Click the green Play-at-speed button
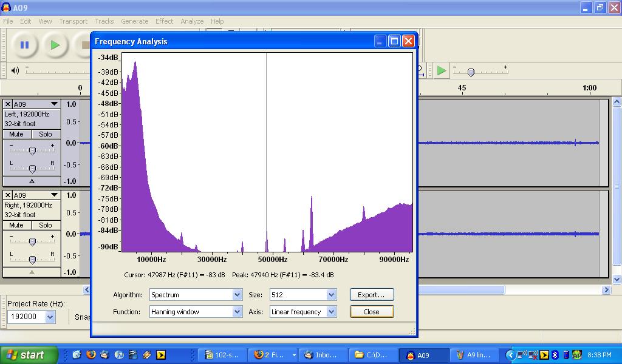This screenshot has width=622, height=364. pos(442,70)
